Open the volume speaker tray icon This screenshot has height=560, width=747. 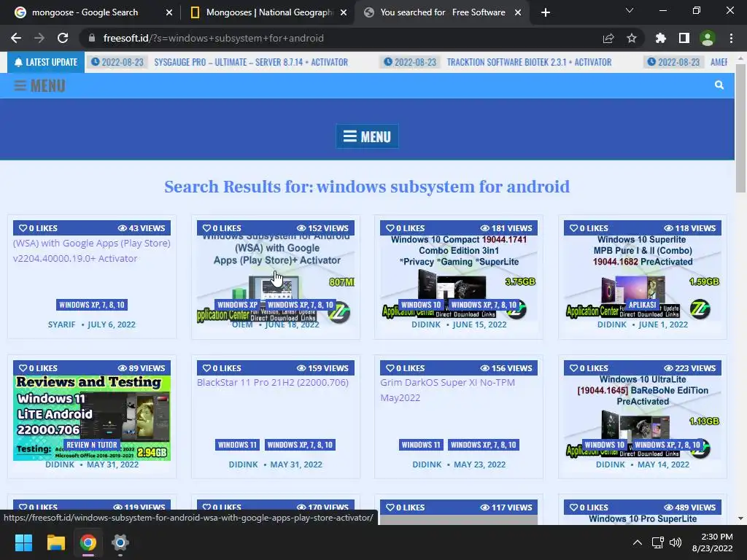676,542
